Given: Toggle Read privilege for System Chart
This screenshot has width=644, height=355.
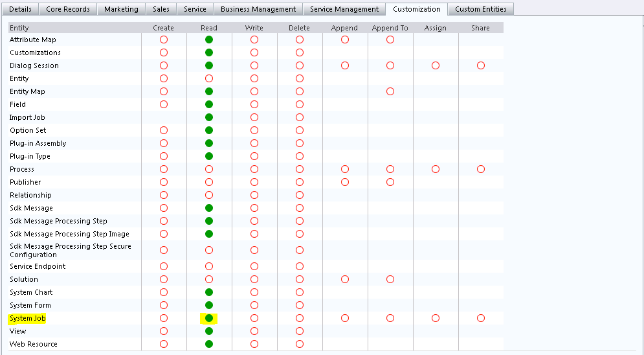Looking at the screenshot, I should pyautogui.click(x=209, y=292).
